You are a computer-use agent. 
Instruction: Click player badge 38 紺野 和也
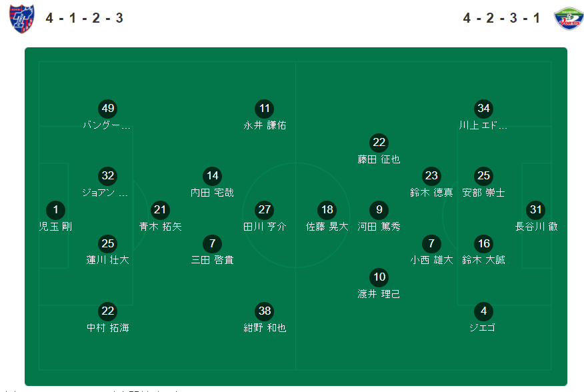[265, 311]
